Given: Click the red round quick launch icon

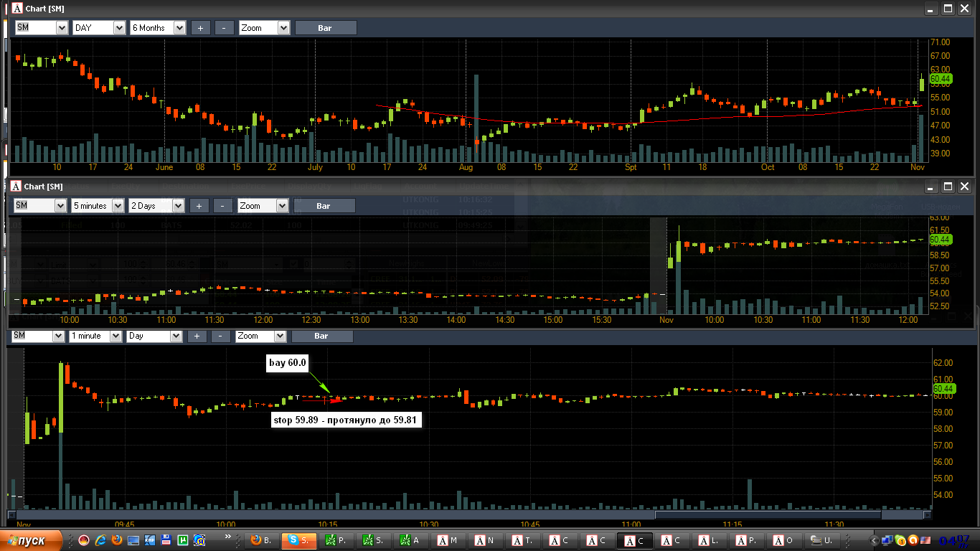Looking at the screenshot, I should click(x=84, y=540).
